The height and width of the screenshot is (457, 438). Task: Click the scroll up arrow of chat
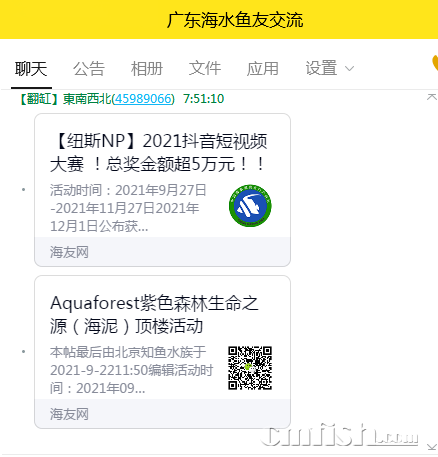click(x=432, y=97)
